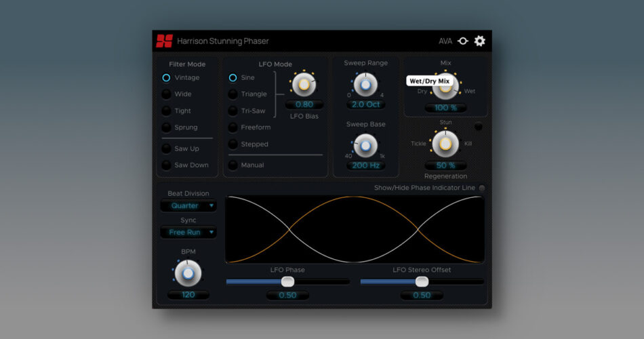The height and width of the screenshot is (339, 644).
Task: Click the Sweep Range knob
Action: click(366, 85)
